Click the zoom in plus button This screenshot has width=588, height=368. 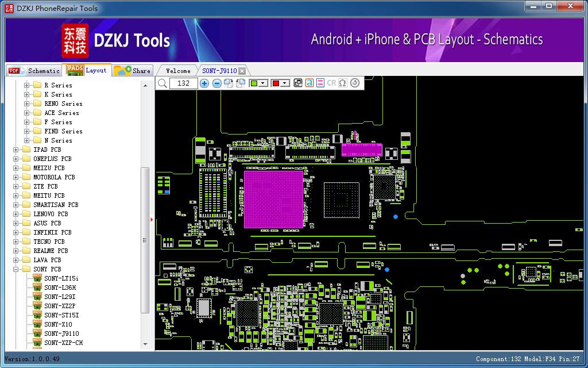click(204, 83)
